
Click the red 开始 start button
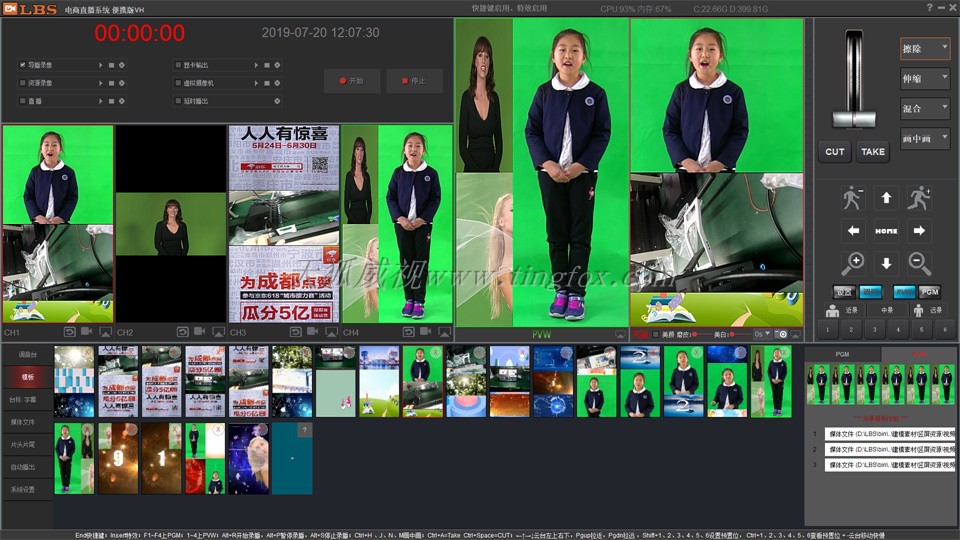(x=352, y=81)
